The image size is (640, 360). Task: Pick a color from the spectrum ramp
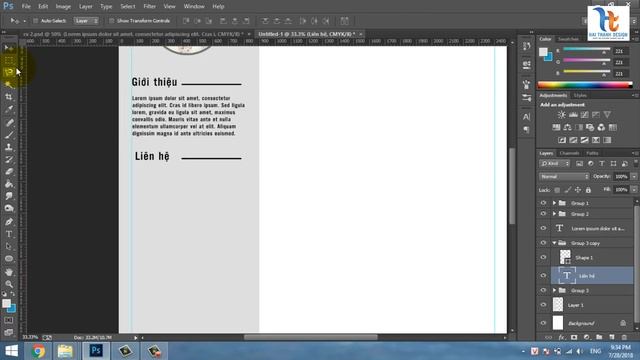coord(585,85)
